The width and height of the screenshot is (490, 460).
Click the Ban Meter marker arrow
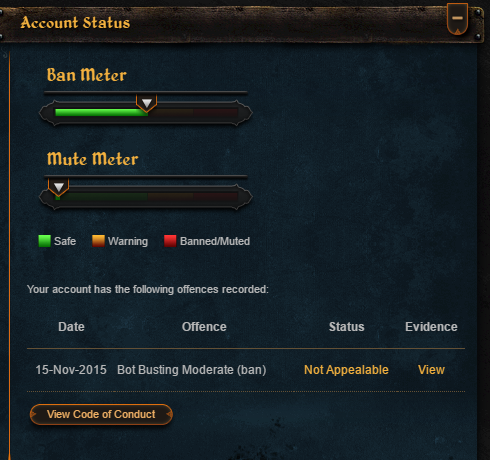[x=147, y=103]
